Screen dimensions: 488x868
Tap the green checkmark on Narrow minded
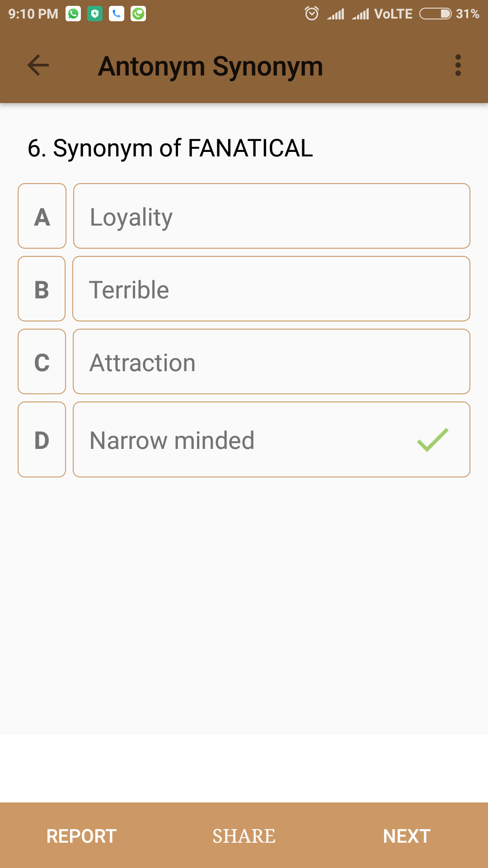click(x=432, y=440)
